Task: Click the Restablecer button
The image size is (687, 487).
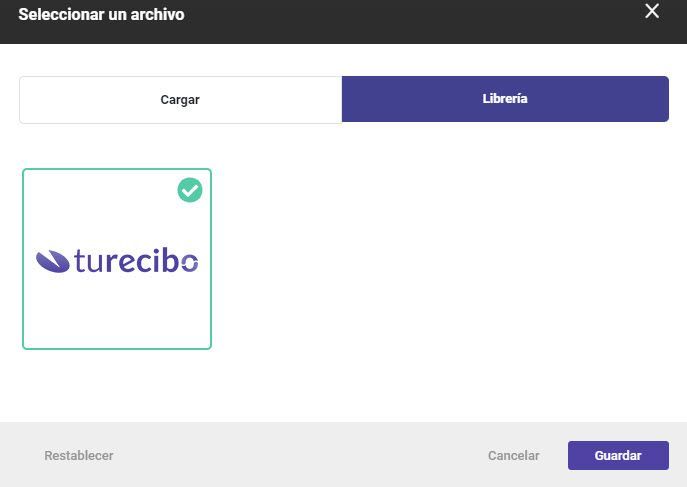Action: point(79,455)
